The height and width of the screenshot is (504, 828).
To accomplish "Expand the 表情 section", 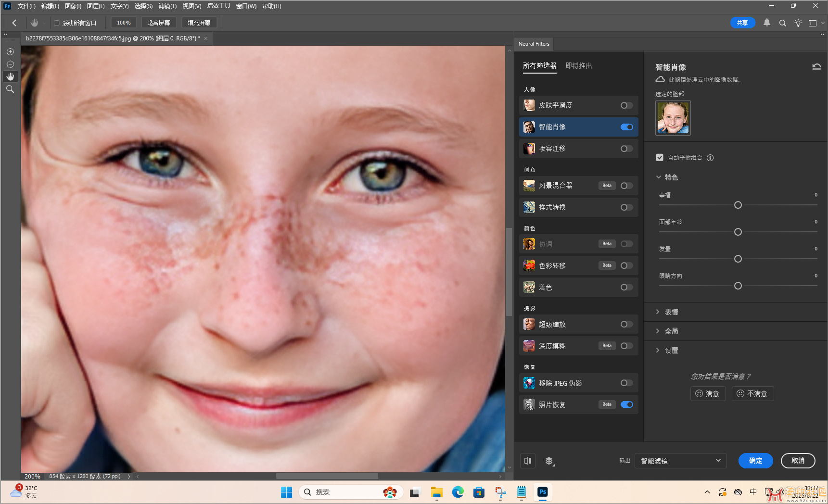I will pos(658,312).
